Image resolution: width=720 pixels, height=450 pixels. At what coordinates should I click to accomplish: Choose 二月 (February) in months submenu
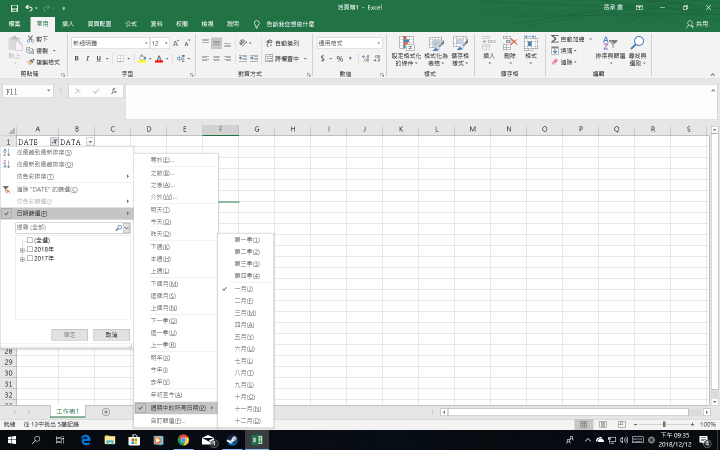(246, 301)
